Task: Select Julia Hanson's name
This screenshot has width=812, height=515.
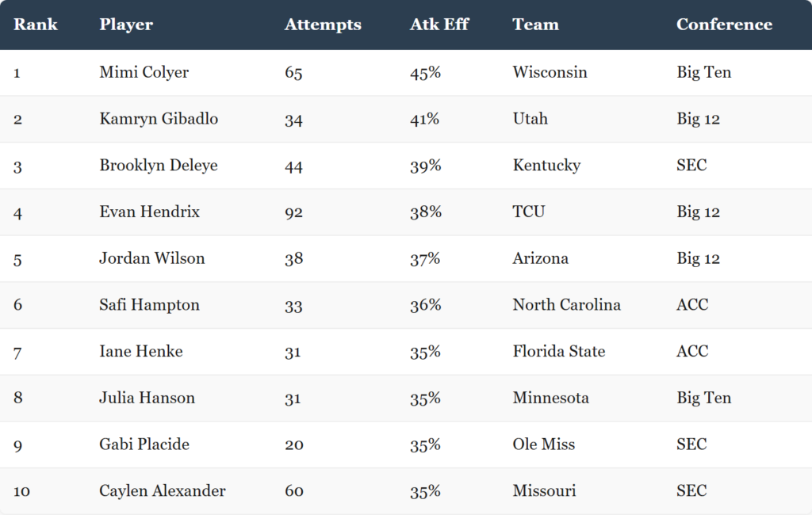Action: click(147, 398)
